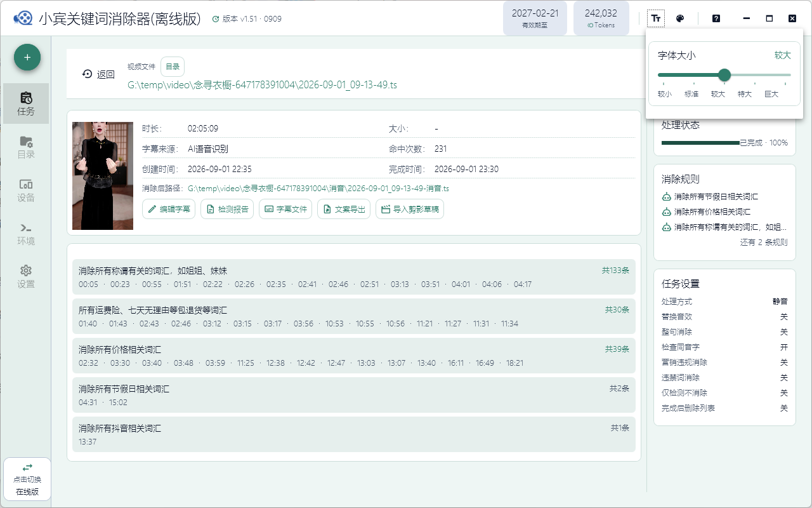812x508 pixels.
Task: Click the expiry date 2027-02-21 badge
Action: [535, 18]
